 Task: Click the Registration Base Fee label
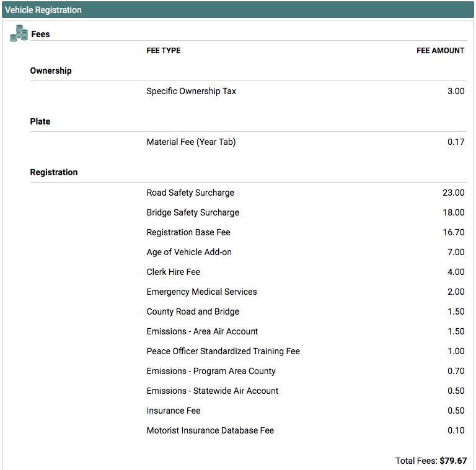pyautogui.click(x=188, y=232)
